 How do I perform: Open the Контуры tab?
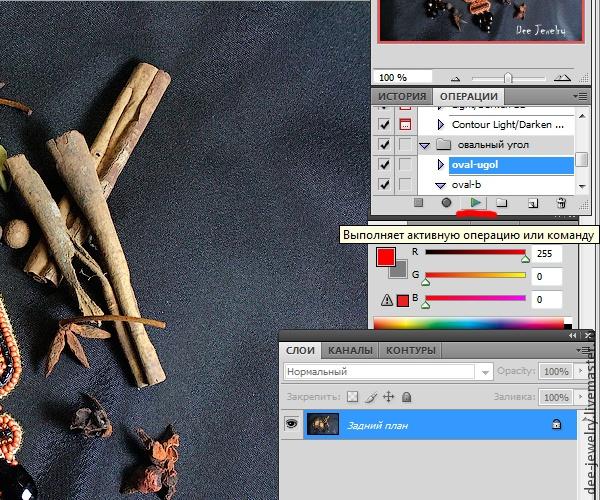[410, 350]
